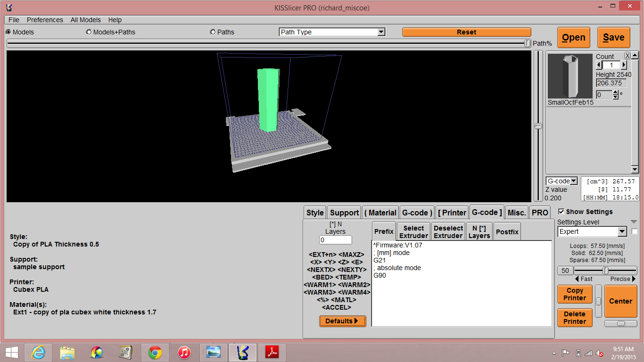Select the Deselect Extruder sub-tab
The height and width of the screenshot is (362, 644).
(448, 231)
